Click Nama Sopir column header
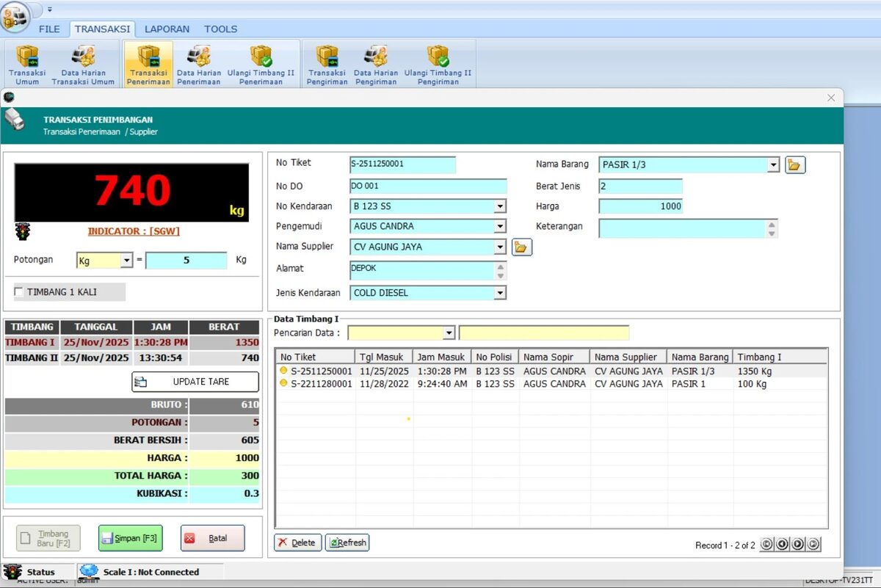This screenshot has height=588, width=881. (x=554, y=357)
